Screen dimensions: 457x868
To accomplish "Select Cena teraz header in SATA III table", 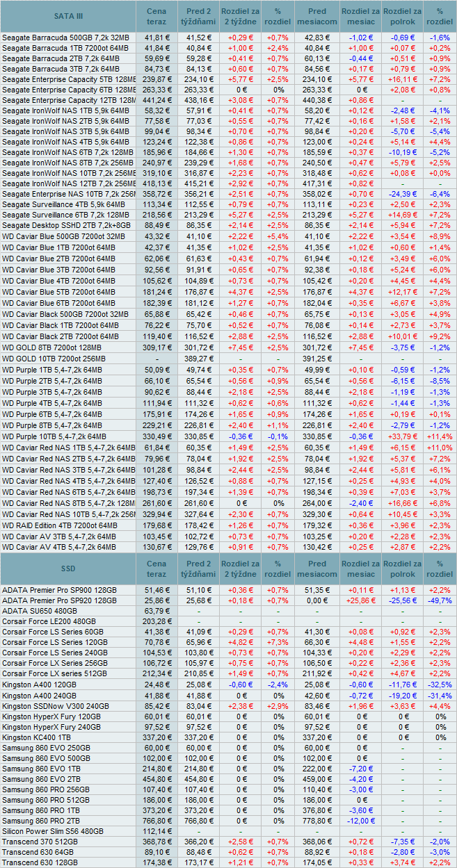I will click(x=157, y=17).
